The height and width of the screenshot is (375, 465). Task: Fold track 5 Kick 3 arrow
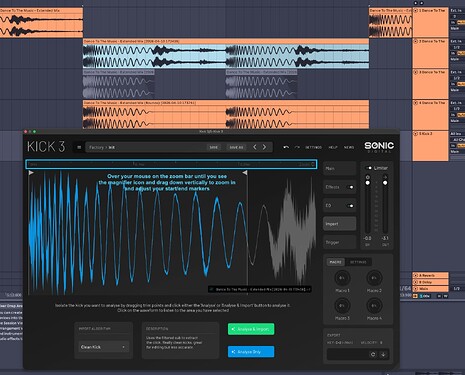point(416,134)
